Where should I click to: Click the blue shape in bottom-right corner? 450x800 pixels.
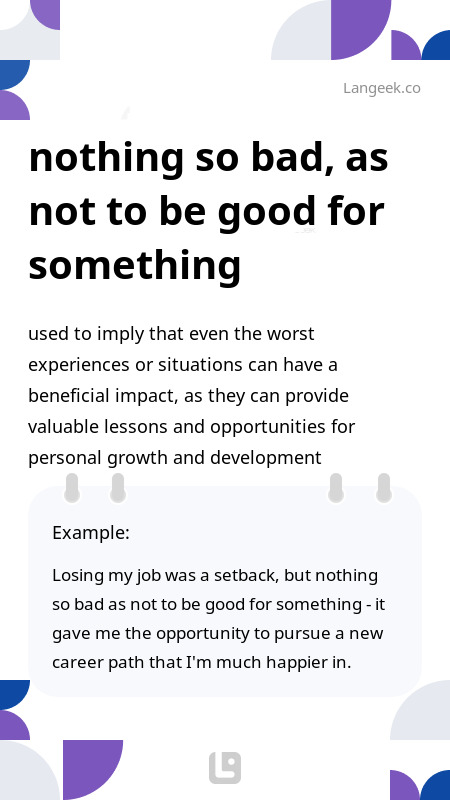pyautogui.click(x=437, y=787)
